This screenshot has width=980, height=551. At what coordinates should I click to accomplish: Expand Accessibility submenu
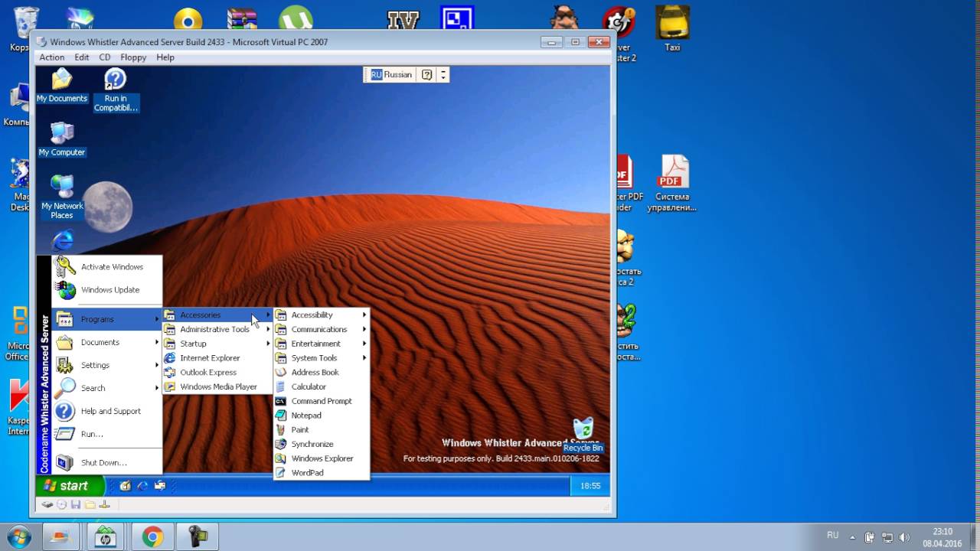click(322, 315)
